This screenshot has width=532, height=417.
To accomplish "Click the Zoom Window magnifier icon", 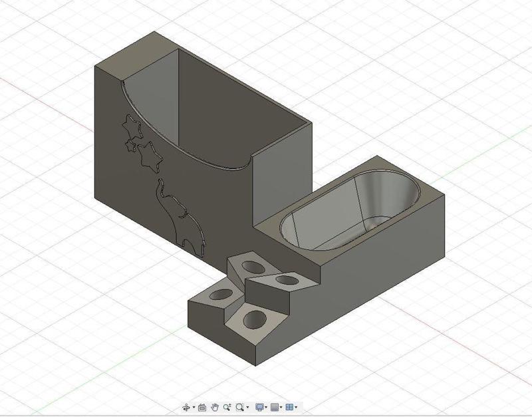I will coord(240,407).
